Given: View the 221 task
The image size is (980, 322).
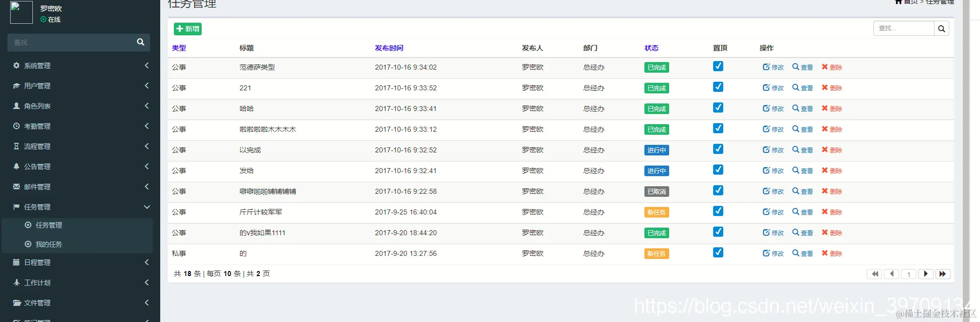Looking at the screenshot, I should 803,88.
